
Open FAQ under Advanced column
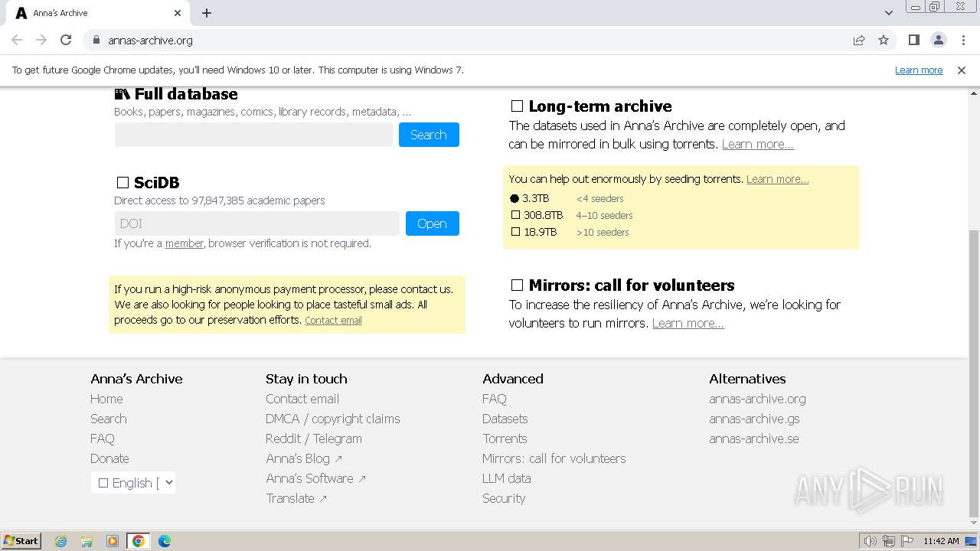pos(495,399)
